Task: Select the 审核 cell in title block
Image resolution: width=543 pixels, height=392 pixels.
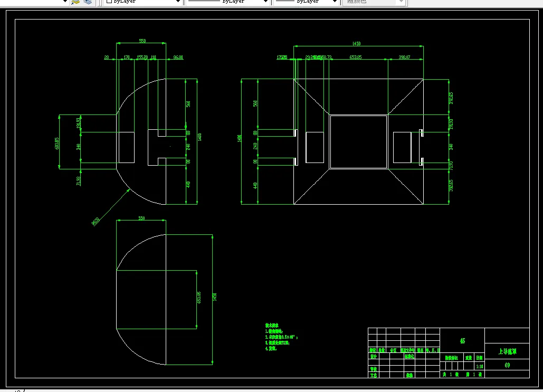Action: point(373,369)
